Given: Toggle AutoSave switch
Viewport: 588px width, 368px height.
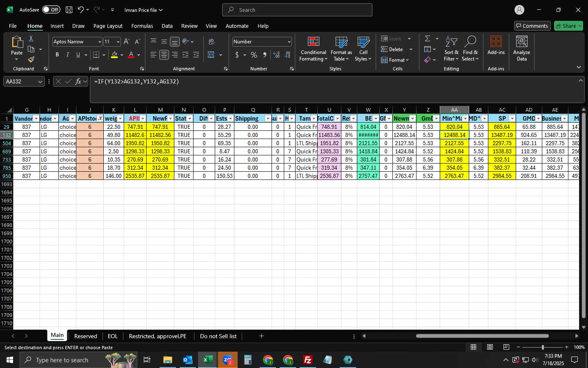Looking at the screenshot, I should [x=51, y=10].
